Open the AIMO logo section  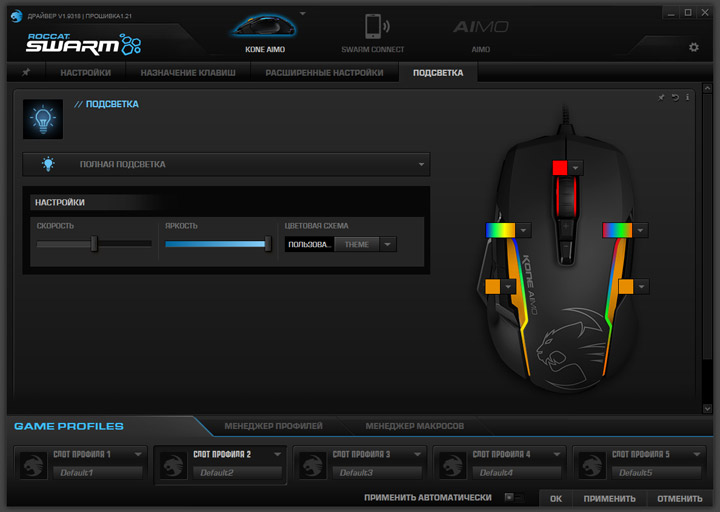coord(480,27)
